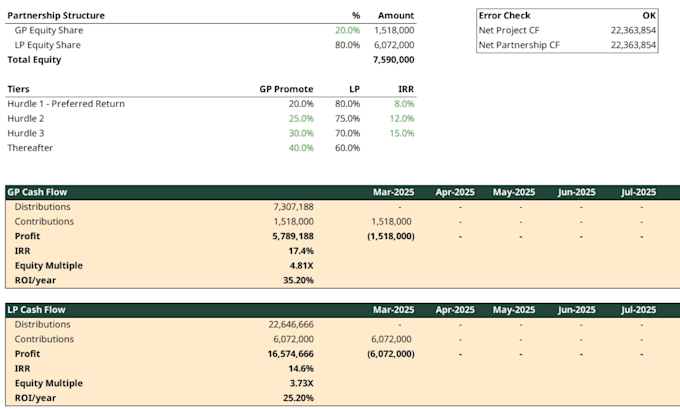Select the Net Project CF value

point(633,30)
